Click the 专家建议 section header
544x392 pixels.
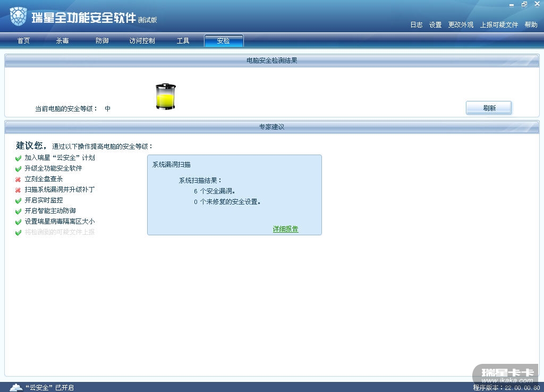point(271,127)
